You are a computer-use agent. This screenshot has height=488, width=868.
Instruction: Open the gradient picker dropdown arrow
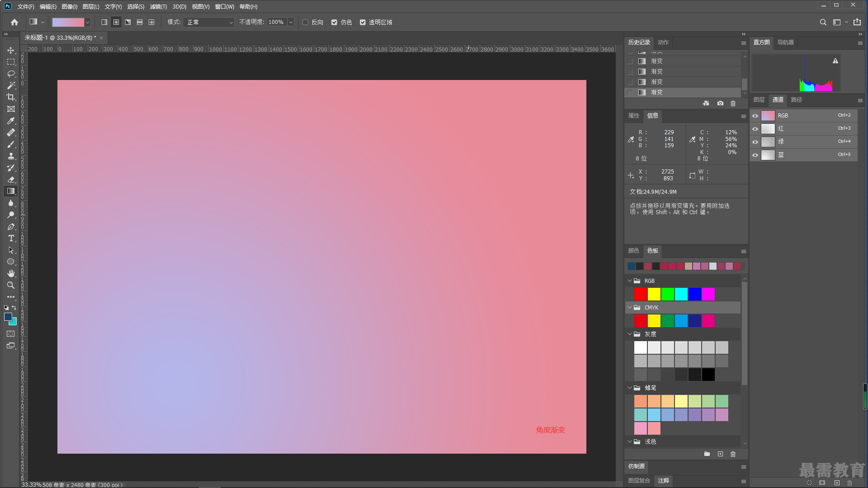pos(88,22)
